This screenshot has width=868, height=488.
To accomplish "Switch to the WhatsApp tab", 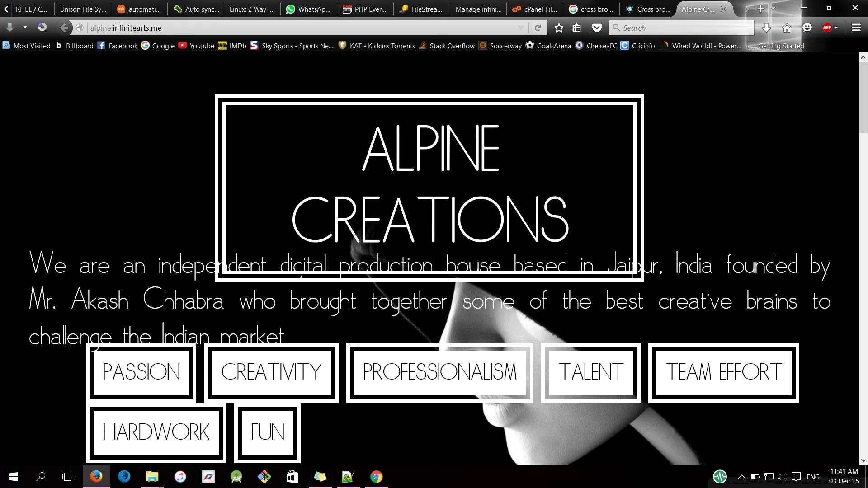I will pyautogui.click(x=309, y=9).
